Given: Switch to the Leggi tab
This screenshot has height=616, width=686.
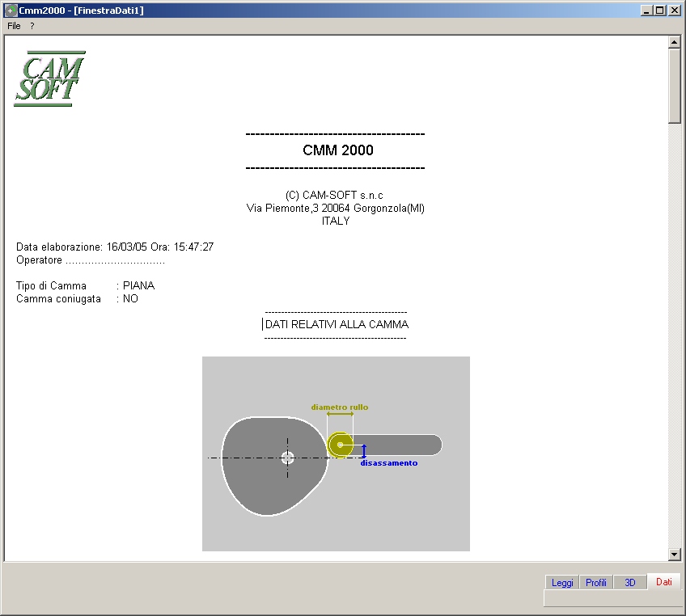Looking at the screenshot, I should 562,582.
